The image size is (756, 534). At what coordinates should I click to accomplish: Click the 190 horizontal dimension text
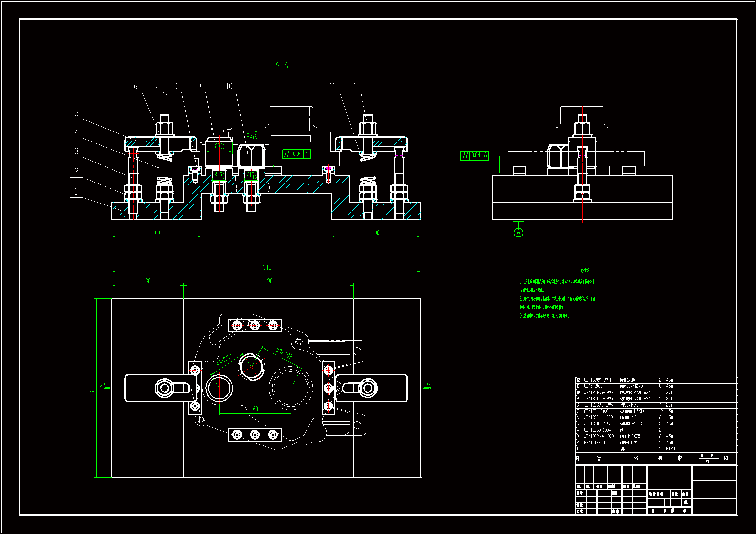(268, 281)
